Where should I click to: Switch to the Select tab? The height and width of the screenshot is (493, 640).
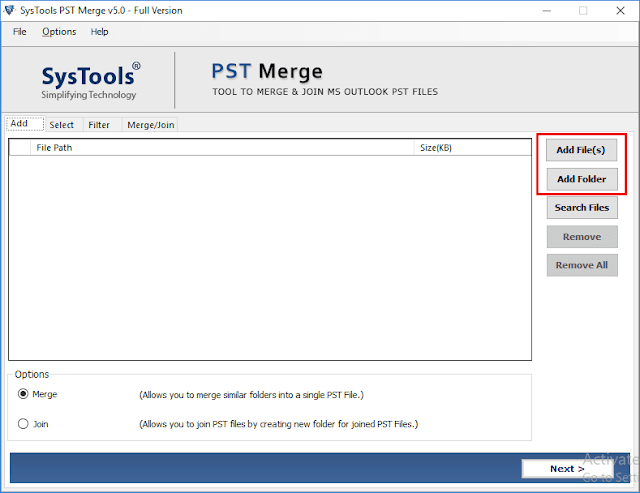[x=62, y=125]
